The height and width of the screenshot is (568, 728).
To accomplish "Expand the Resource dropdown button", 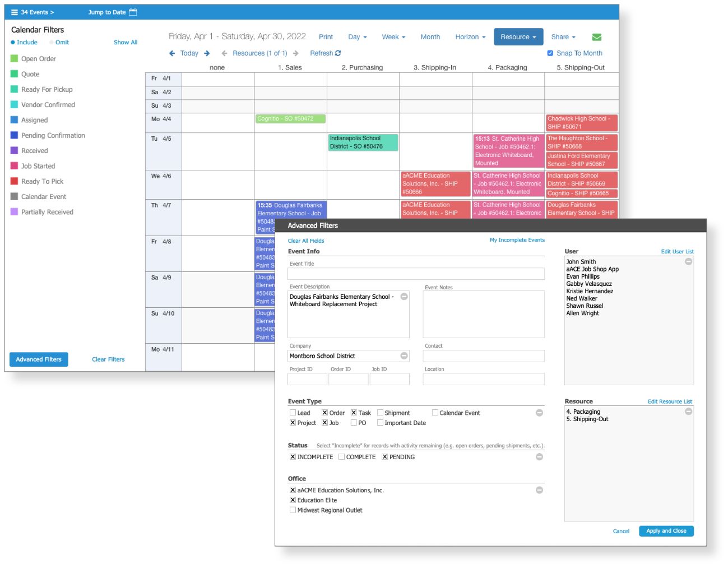I will (518, 36).
